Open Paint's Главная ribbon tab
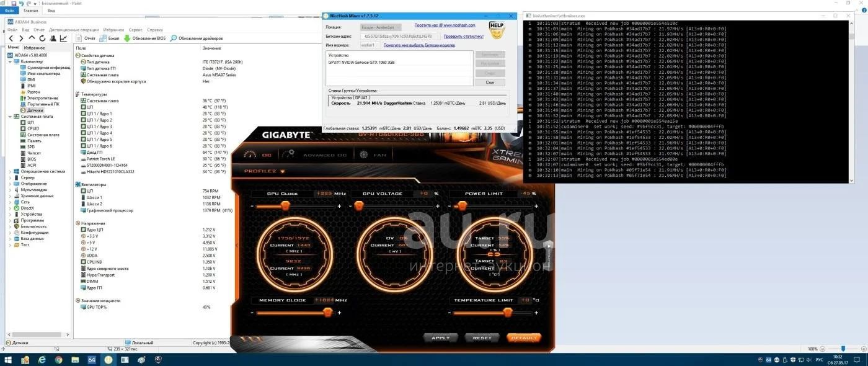Viewport: 868px width, 366px height. 30,11
